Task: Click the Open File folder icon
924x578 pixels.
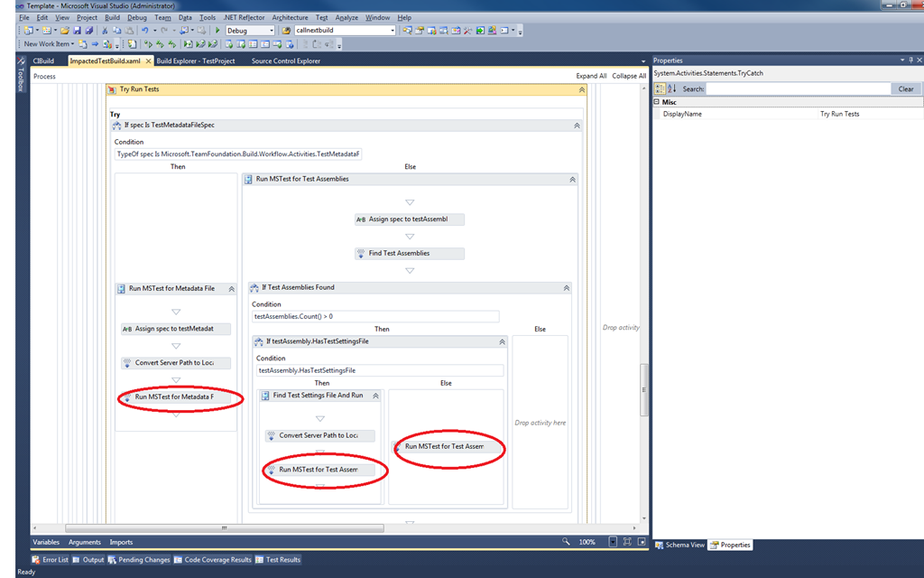Action: (x=65, y=30)
